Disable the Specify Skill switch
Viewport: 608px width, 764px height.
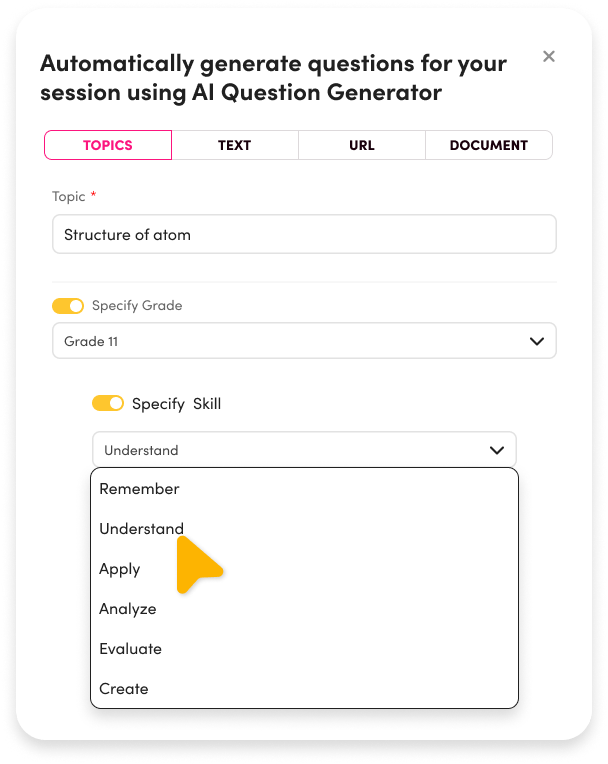[108, 403]
